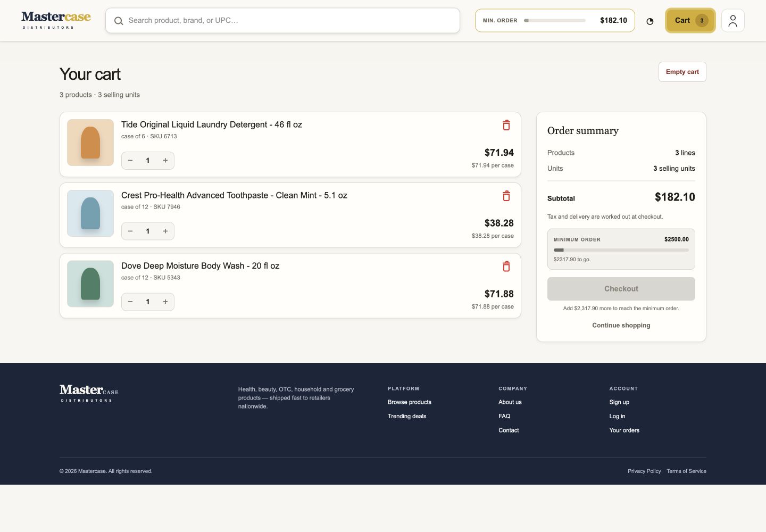Visit the About us page
This screenshot has height=532, width=766.
tap(510, 402)
